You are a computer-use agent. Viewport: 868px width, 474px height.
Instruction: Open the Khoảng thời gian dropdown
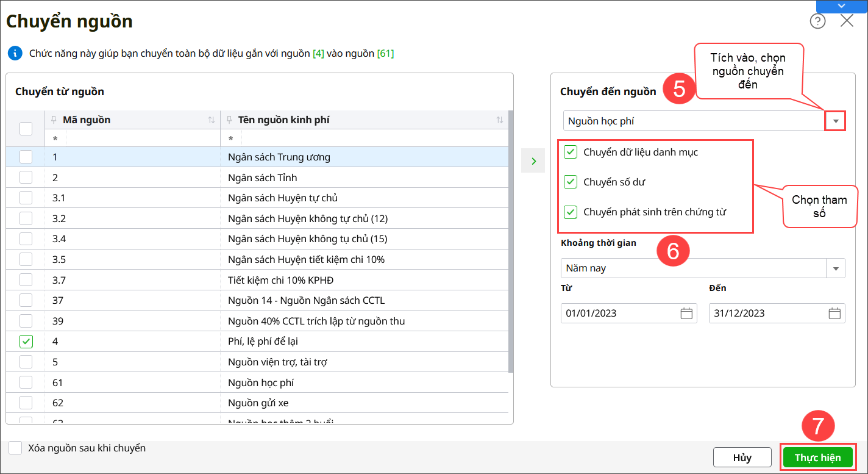[x=836, y=268]
